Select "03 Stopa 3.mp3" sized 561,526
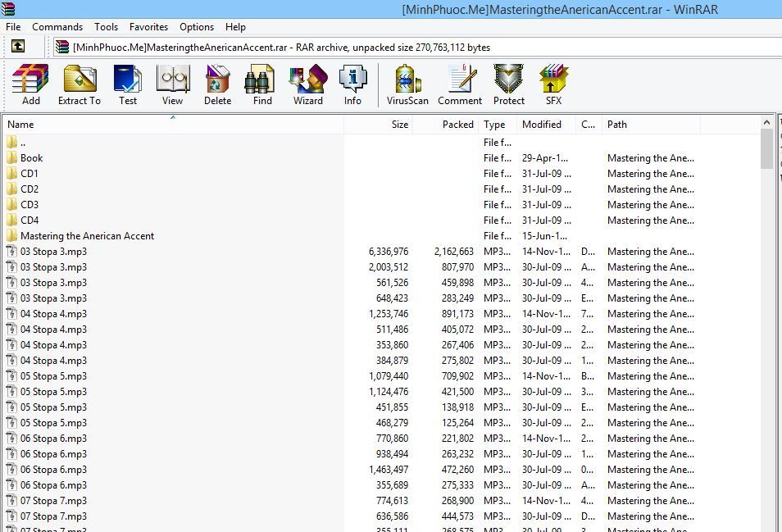This screenshot has height=532, width=782. [x=53, y=282]
